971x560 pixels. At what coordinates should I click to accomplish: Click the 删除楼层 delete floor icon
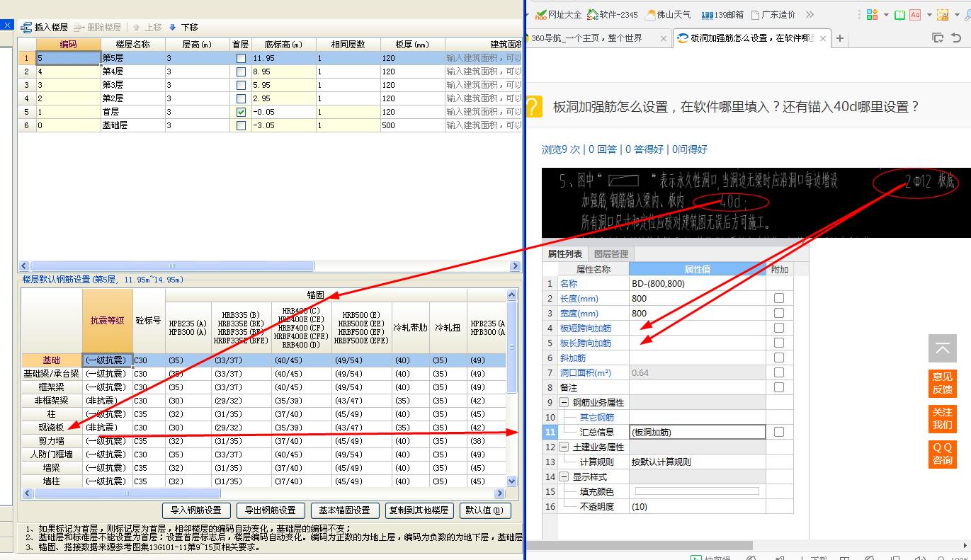[79, 28]
